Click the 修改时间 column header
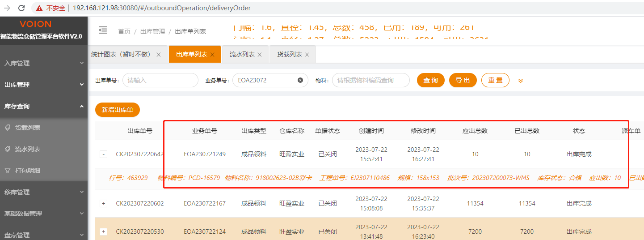 [x=423, y=131]
